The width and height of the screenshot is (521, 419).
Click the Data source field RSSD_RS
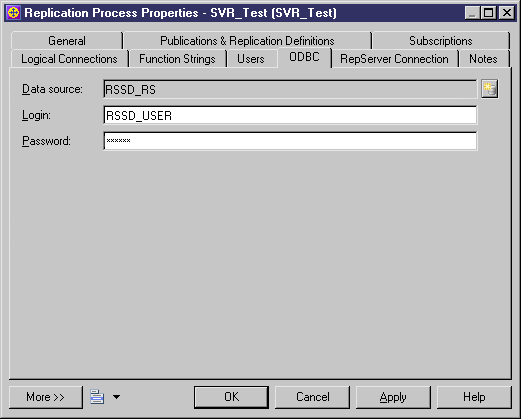coord(290,89)
